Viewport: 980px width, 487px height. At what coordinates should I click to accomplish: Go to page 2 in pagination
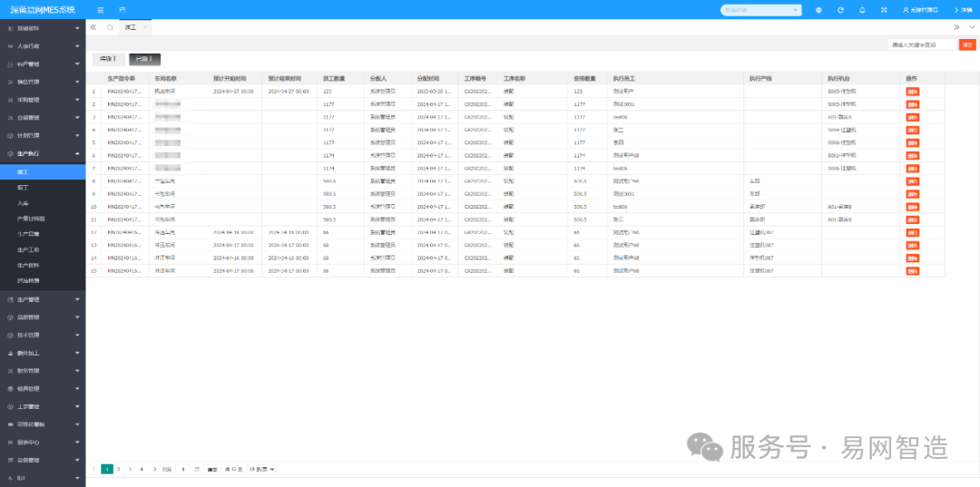(x=118, y=469)
